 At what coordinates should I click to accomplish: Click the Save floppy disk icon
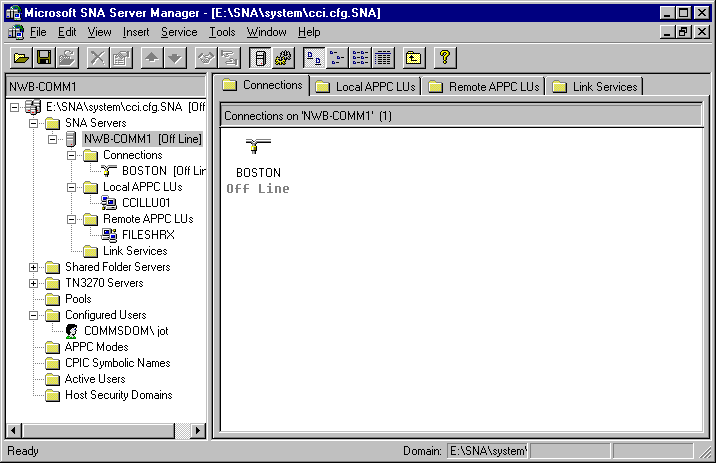(44, 58)
